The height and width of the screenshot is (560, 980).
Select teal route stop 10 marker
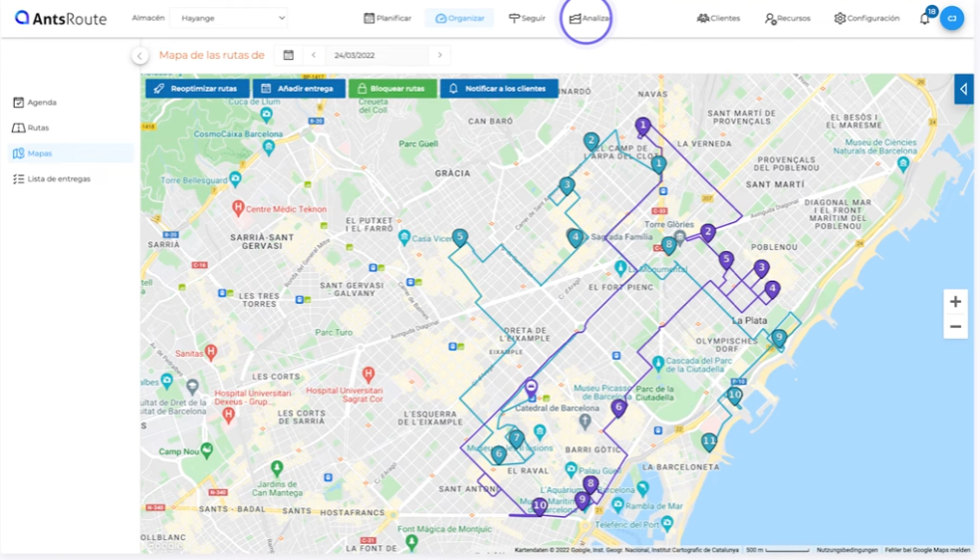point(734,397)
